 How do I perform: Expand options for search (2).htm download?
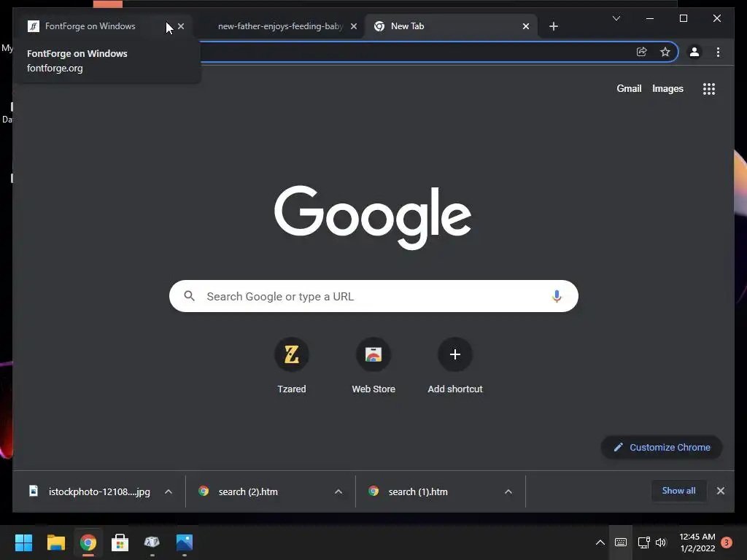click(x=338, y=491)
